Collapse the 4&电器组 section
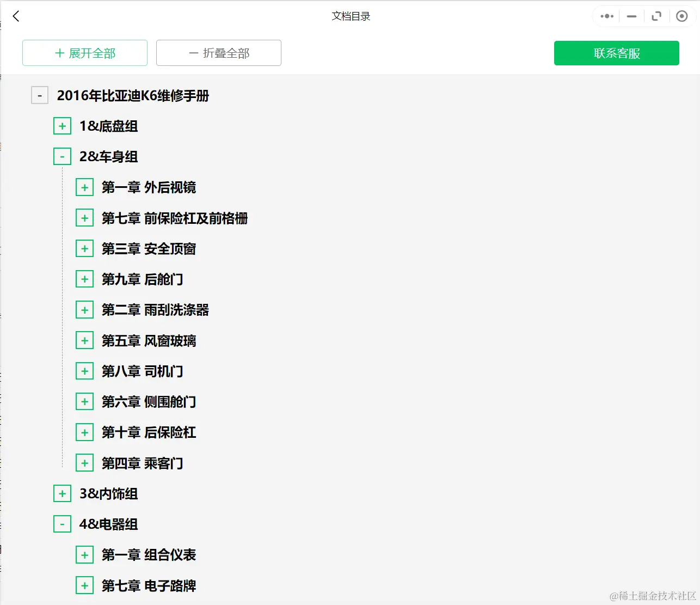The width and height of the screenshot is (700, 605). 62,523
